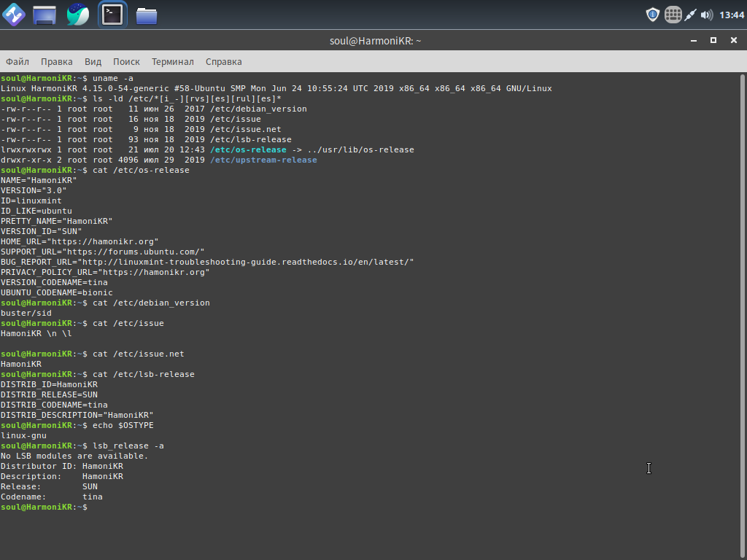
Task: Open the Правка menu
Action: [x=57, y=62]
